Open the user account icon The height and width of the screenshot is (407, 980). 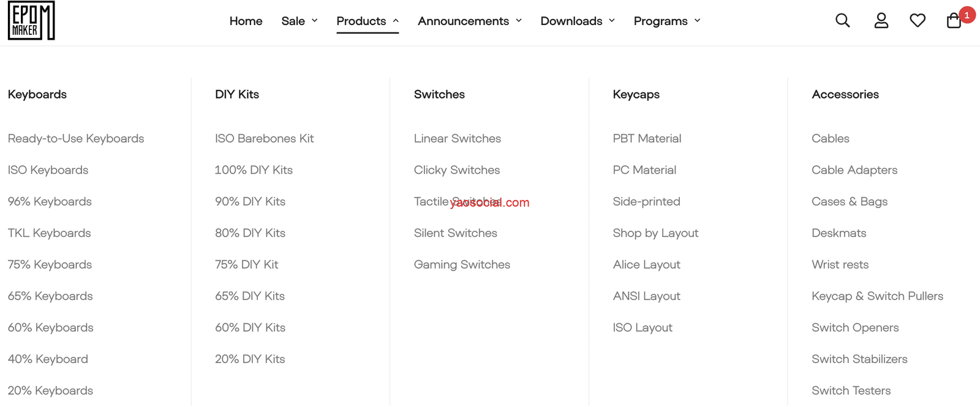(881, 21)
